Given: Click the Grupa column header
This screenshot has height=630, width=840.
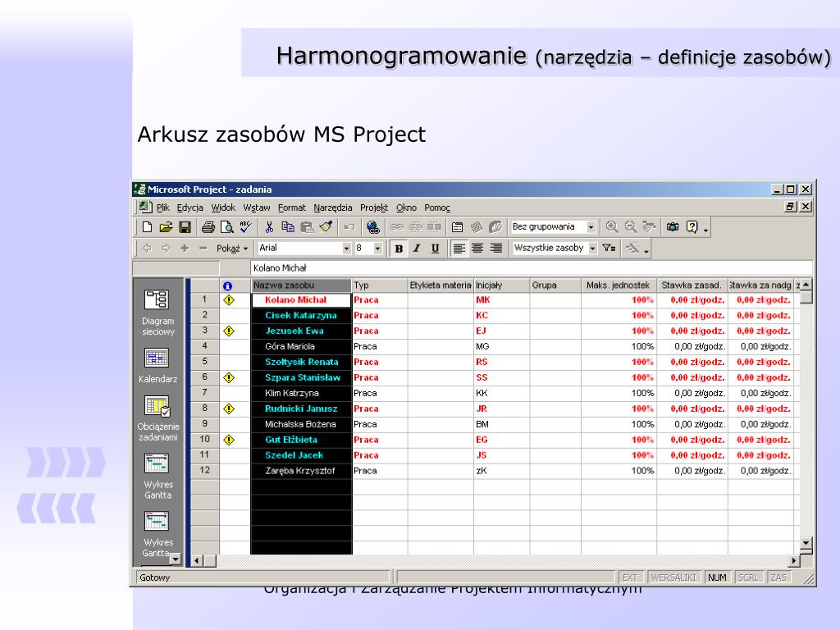Looking at the screenshot, I should [x=555, y=285].
